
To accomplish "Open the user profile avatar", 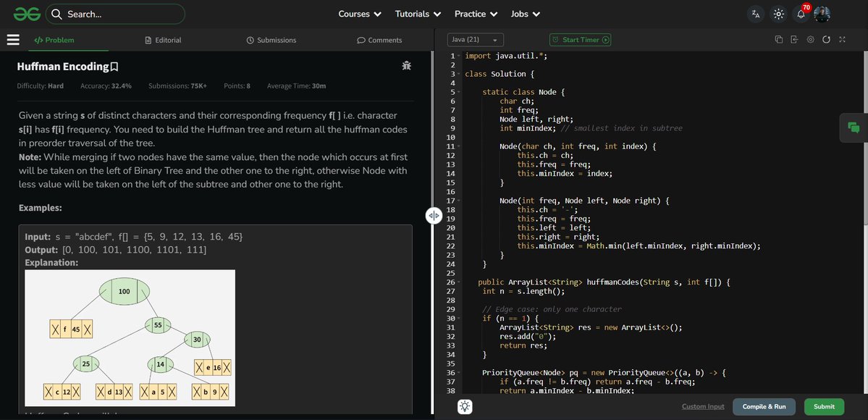I will point(822,14).
